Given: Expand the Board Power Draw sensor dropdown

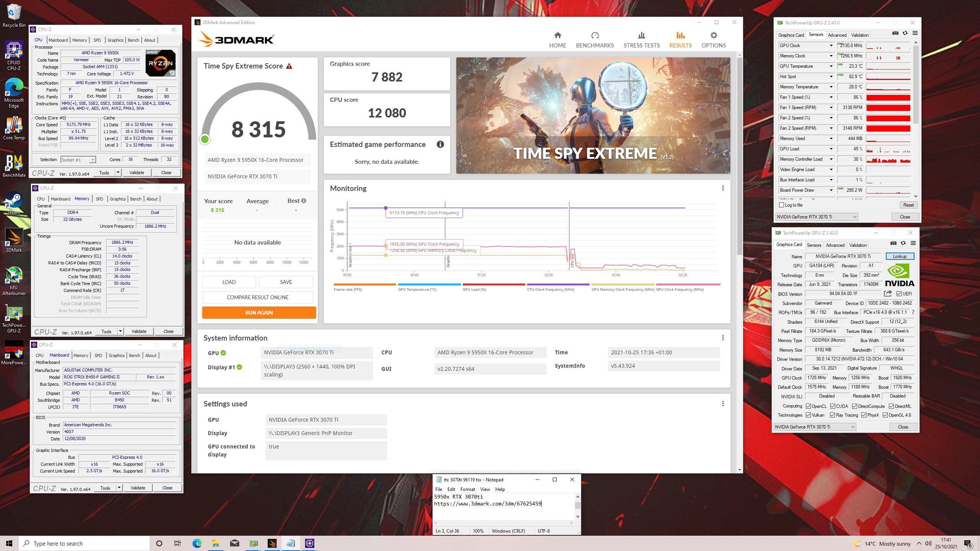Looking at the screenshot, I should pyautogui.click(x=831, y=190).
